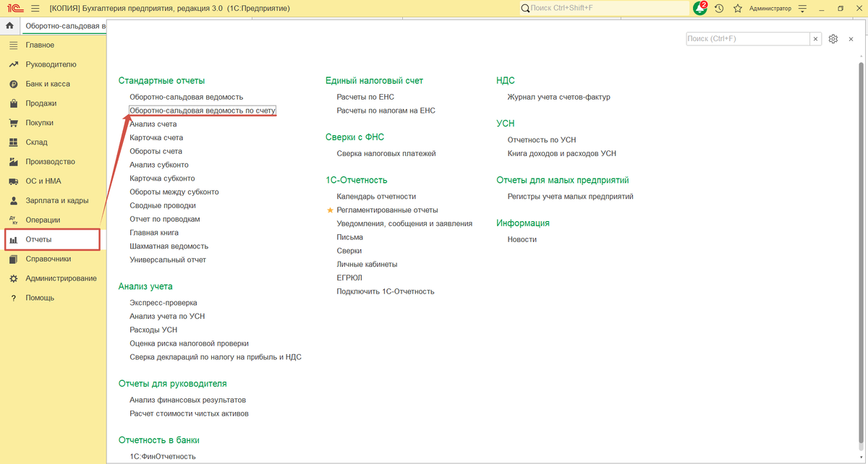This screenshot has width=868, height=464.
Task: Open Сверка налоговых платежей
Action: pos(386,153)
